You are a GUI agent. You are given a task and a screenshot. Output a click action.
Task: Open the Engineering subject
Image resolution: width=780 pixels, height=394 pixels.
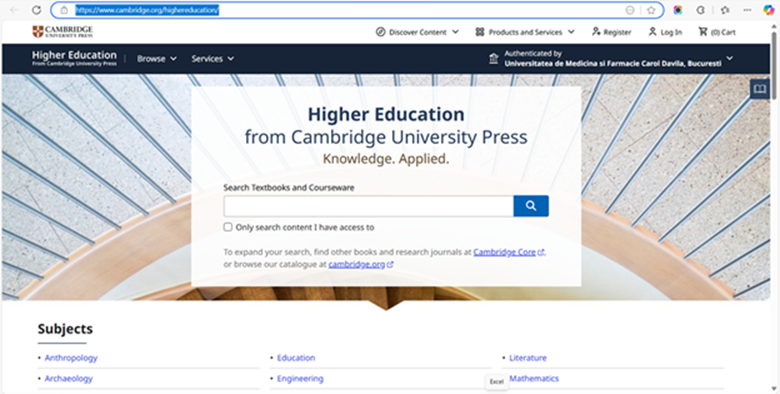(x=300, y=379)
